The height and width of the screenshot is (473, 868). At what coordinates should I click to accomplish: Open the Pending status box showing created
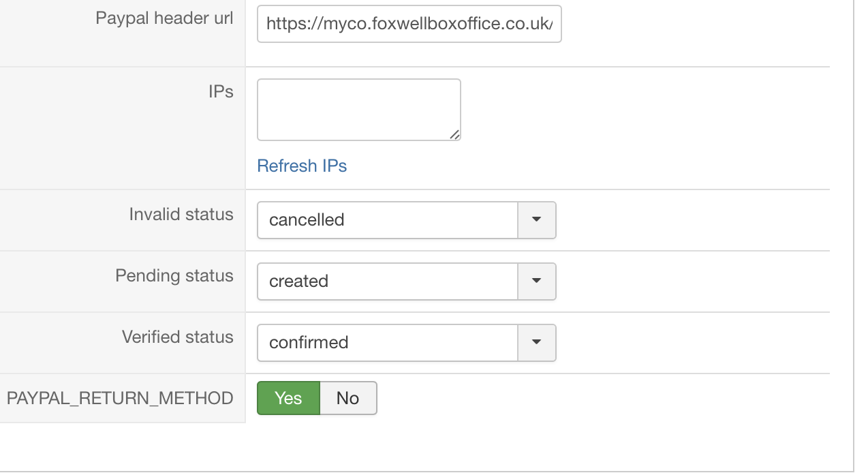pos(387,281)
